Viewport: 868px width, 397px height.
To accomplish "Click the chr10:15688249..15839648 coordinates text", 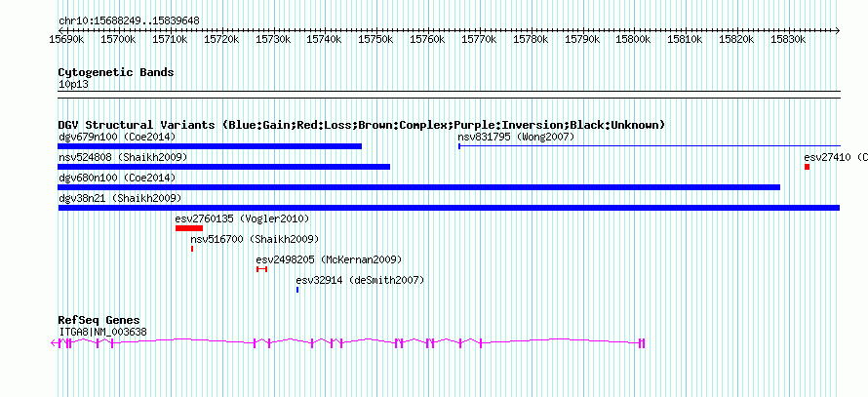I will click(x=129, y=21).
